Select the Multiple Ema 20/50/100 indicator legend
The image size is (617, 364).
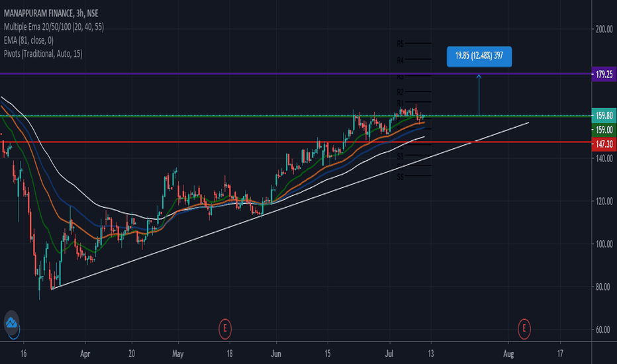54,26
